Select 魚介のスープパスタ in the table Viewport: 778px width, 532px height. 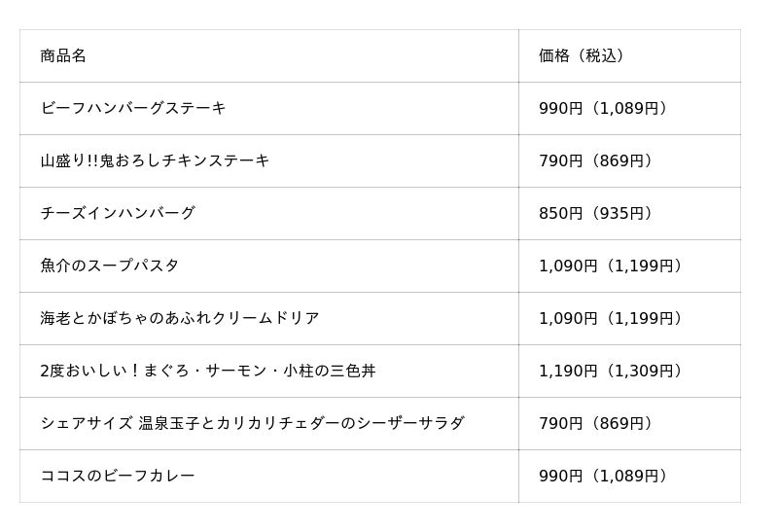pos(110,266)
